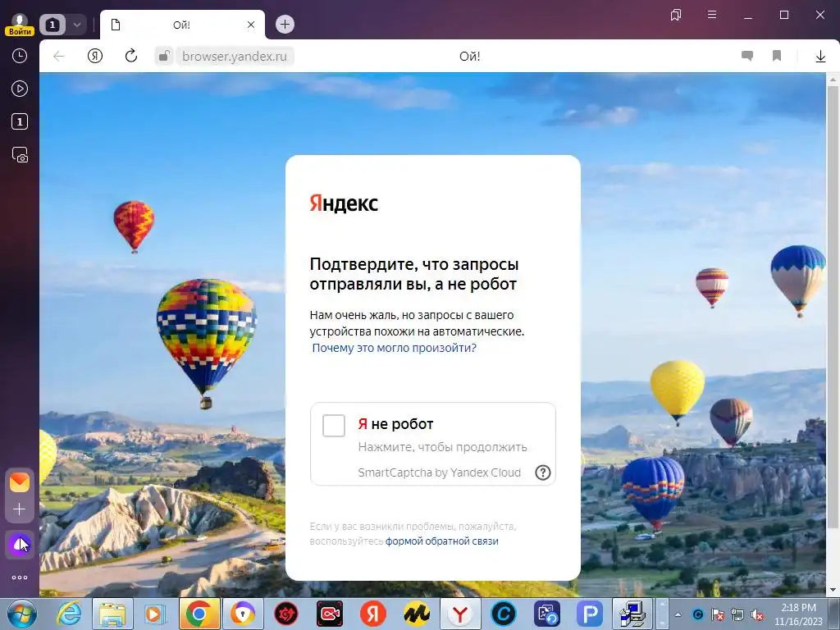Open the downloads panel
The width and height of the screenshot is (840, 630).
tap(820, 57)
